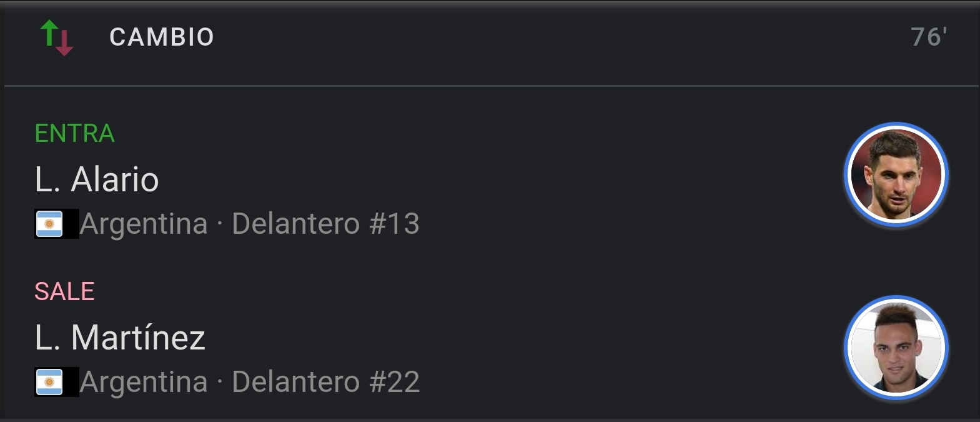Click the green ENTRA label

(74, 133)
